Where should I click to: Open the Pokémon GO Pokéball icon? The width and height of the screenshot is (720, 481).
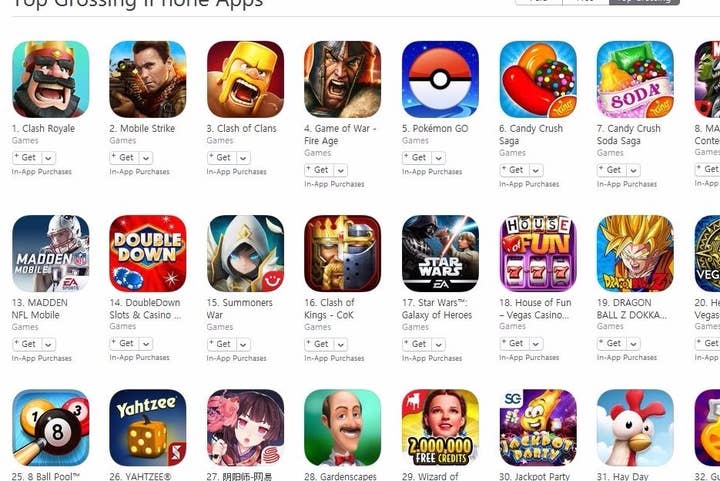(440, 79)
